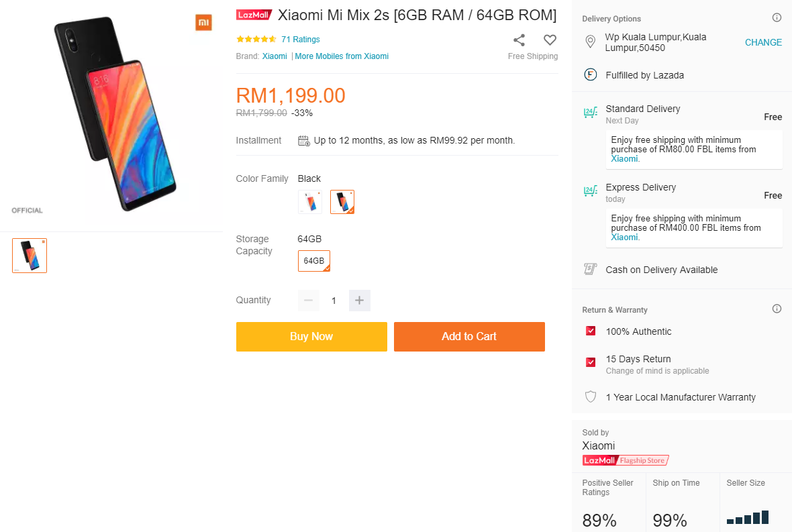Click the installment calendar icon
792x532 pixels.
[x=304, y=141]
